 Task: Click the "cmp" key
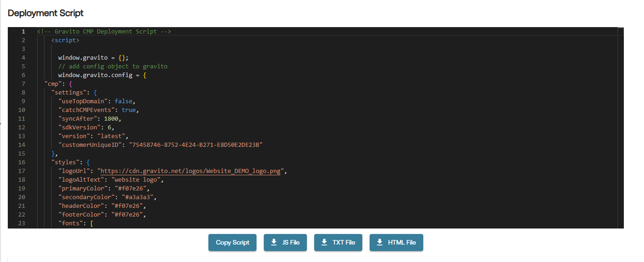(53, 84)
